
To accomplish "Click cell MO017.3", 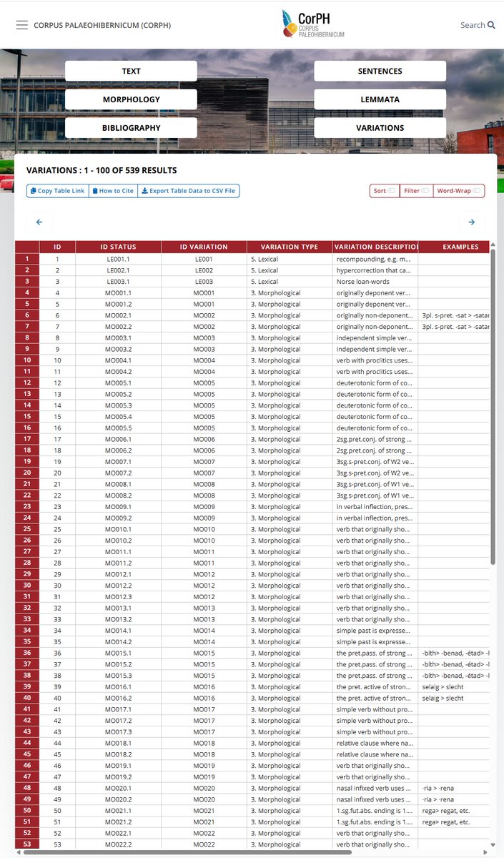I will pyautogui.click(x=118, y=732).
